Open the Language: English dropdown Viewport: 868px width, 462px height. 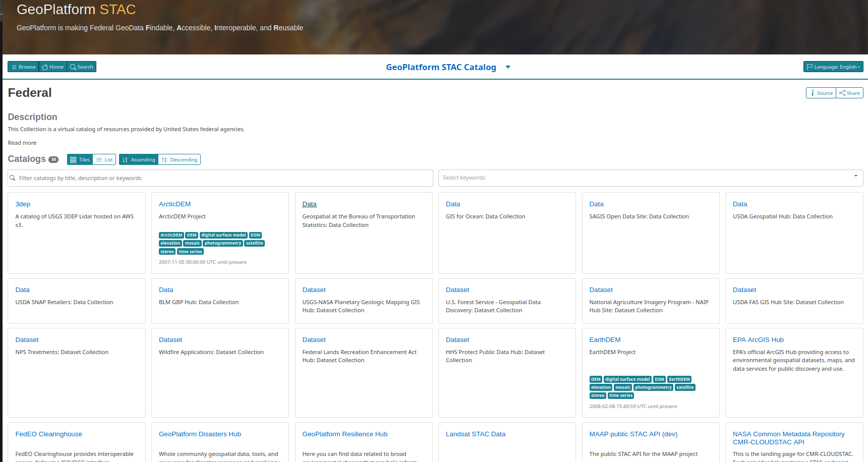[833, 67]
